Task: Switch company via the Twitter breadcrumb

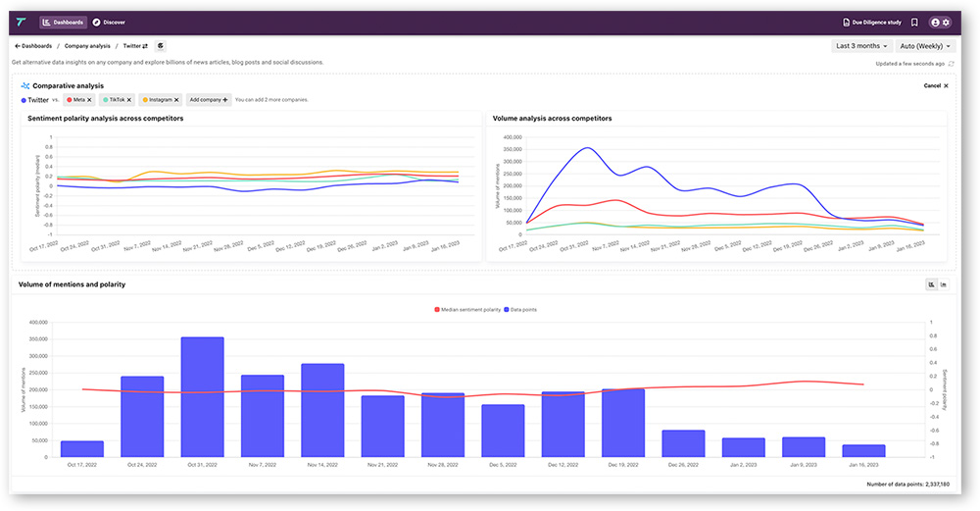Action: coord(135,46)
